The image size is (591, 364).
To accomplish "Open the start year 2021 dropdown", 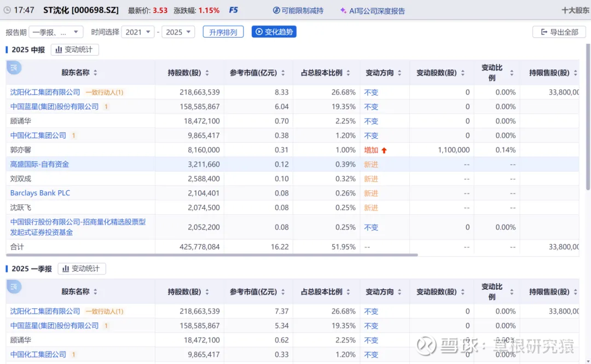I will 138,32.
